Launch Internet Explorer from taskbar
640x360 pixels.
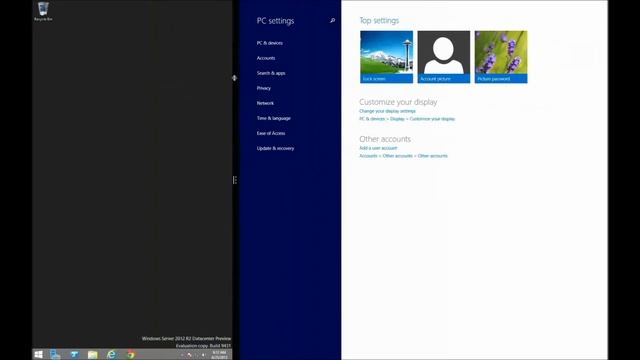tap(111, 354)
